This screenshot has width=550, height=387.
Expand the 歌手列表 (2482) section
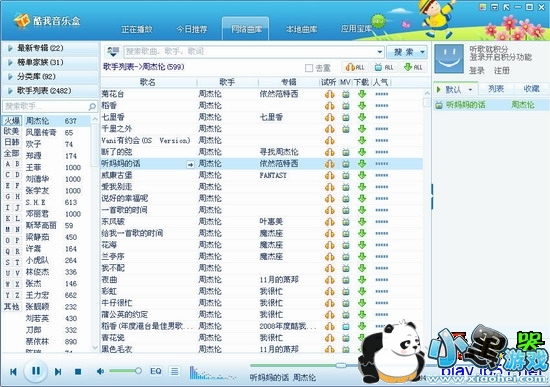point(50,91)
